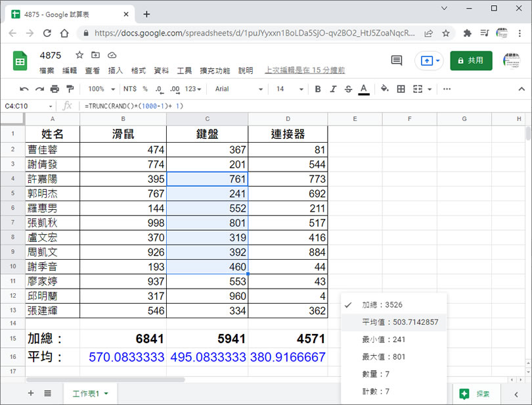Select the Paint format tool
This screenshot has height=405, width=532.
click(x=70, y=89)
